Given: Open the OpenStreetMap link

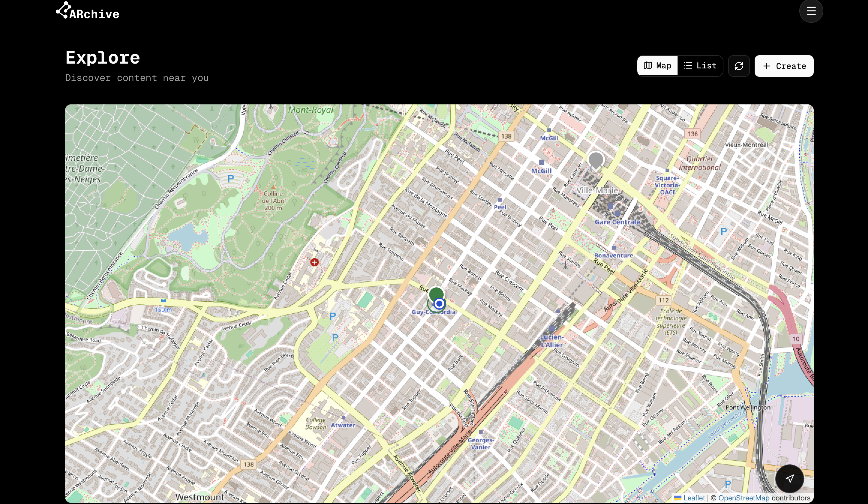Looking at the screenshot, I should (743, 498).
